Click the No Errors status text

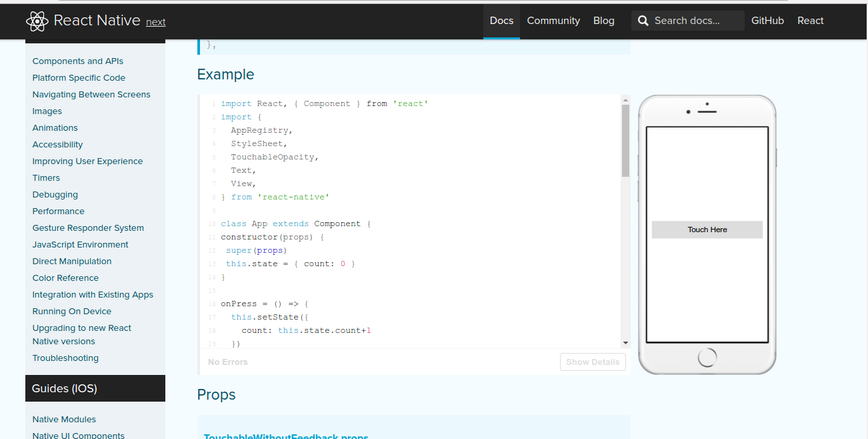point(228,362)
